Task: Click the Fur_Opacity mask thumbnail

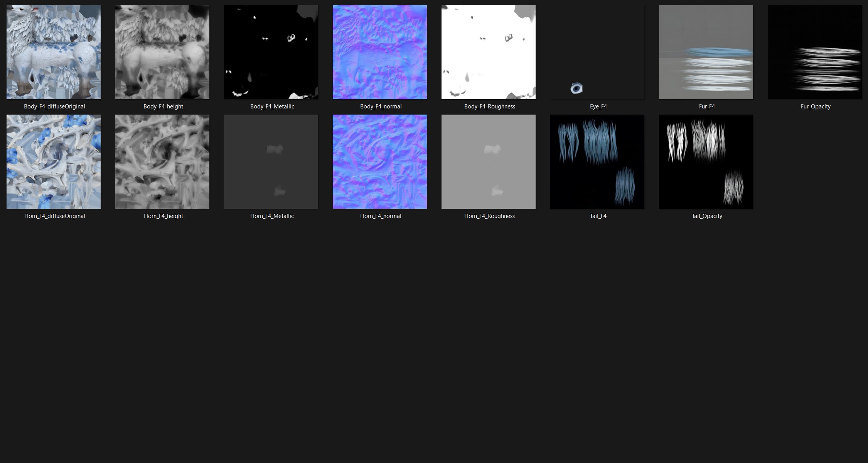Action: pyautogui.click(x=815, y=52)
